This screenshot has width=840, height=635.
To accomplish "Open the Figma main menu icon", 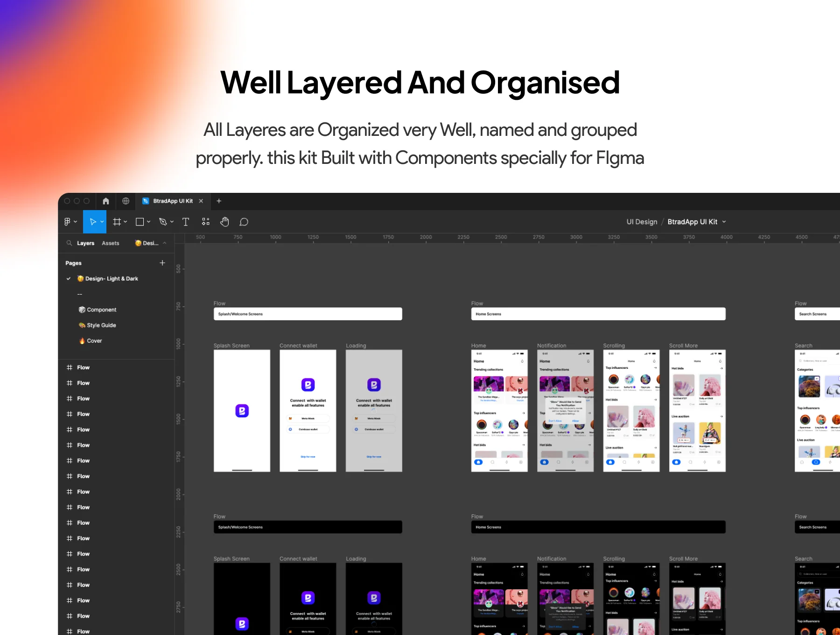I will coord(67,222).
